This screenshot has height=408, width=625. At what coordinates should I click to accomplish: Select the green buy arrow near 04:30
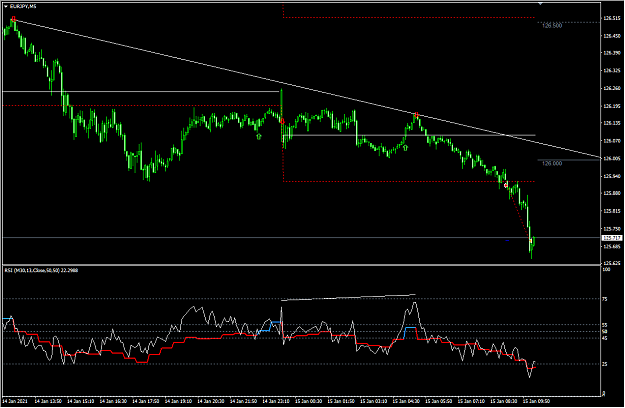pos(405,148)
